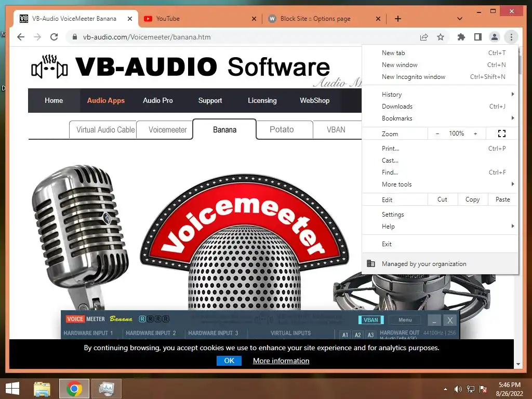The height and width of the screenshot is (399, 532).
Task: Choose Exit from the Chrome menu
Action: [440, 244]
